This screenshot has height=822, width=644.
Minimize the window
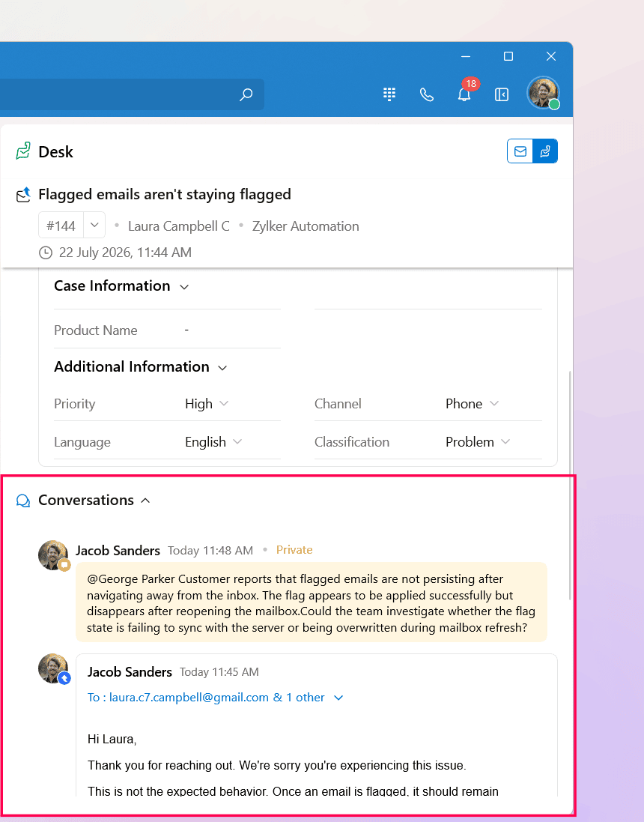coord(465,56)
